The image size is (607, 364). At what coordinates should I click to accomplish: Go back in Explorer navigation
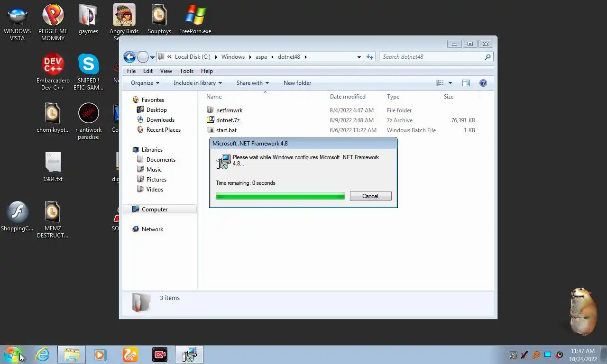coord(129,57)
